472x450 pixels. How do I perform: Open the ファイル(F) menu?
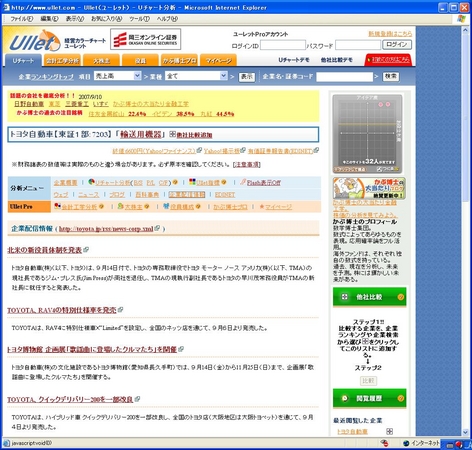(22, 19)
